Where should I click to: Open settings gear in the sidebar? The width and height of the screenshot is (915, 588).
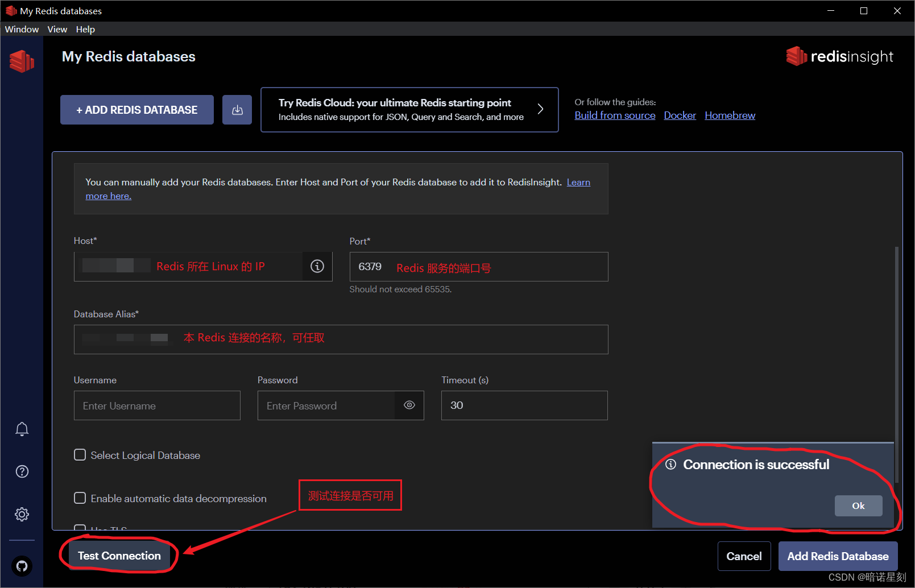22,514
